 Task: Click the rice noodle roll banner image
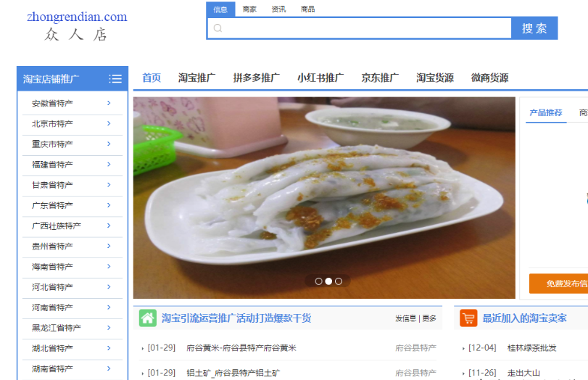pyautogui.click(x=324, y=198)
